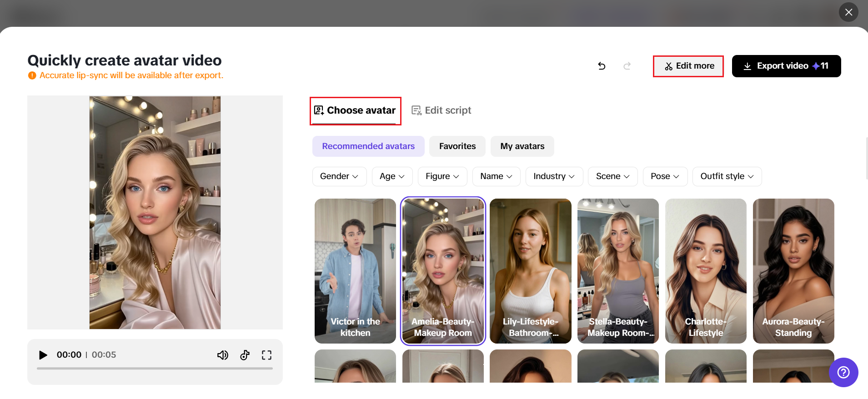Select Victor in the kitchen avatar

point(355,271)
